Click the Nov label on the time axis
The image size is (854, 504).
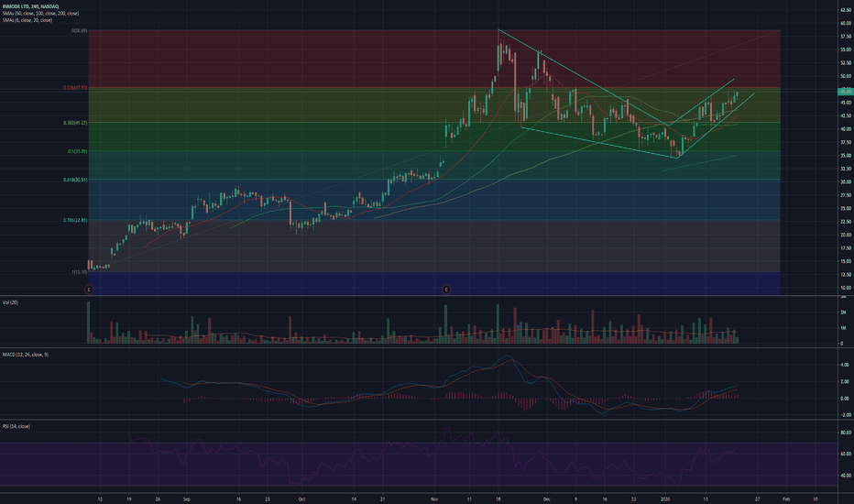[x=434, y=499]
